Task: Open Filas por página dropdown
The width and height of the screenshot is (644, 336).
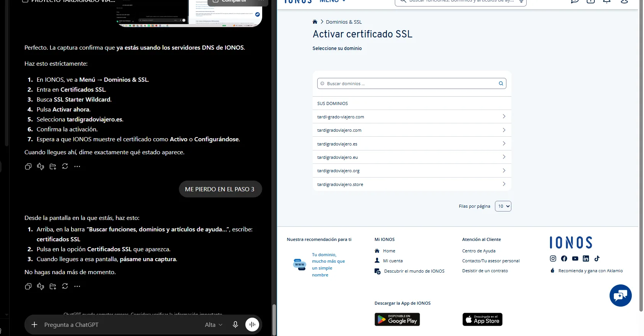Action: [x=503, y=206]
